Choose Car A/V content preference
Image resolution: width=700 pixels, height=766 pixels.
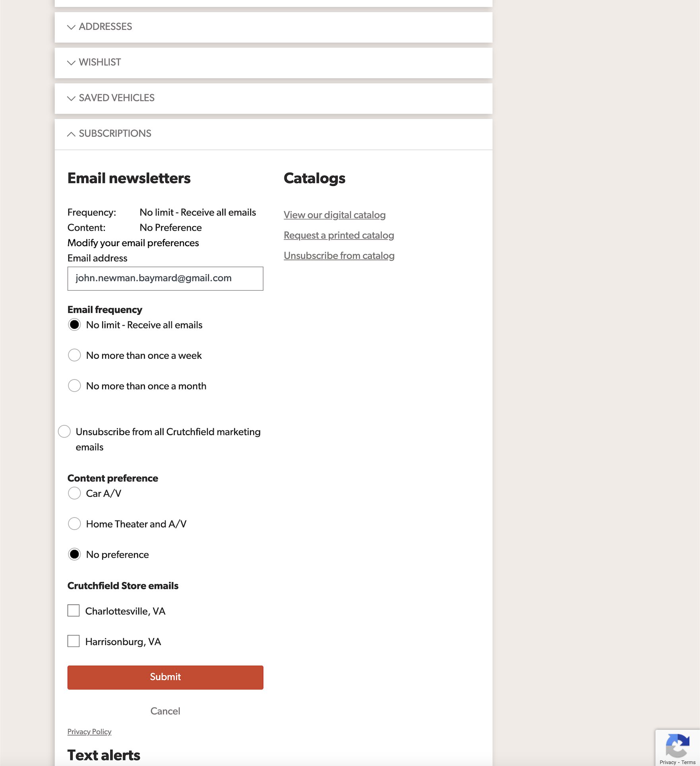point(74,493)
